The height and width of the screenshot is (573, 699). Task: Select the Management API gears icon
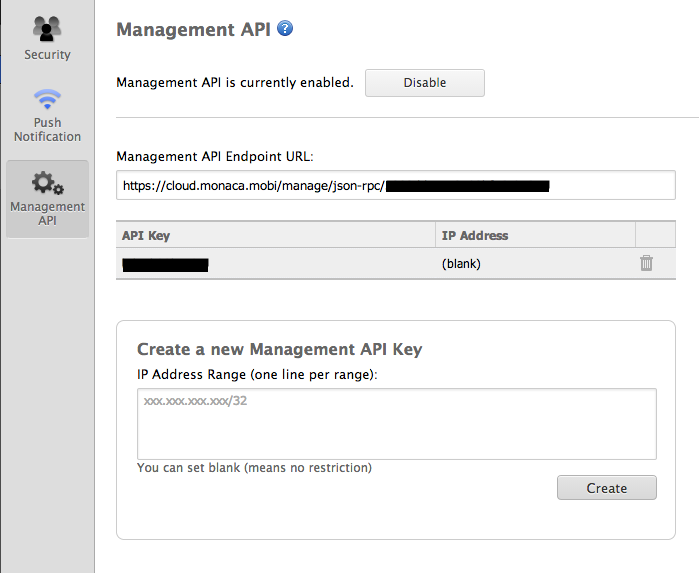coord(47,183)
